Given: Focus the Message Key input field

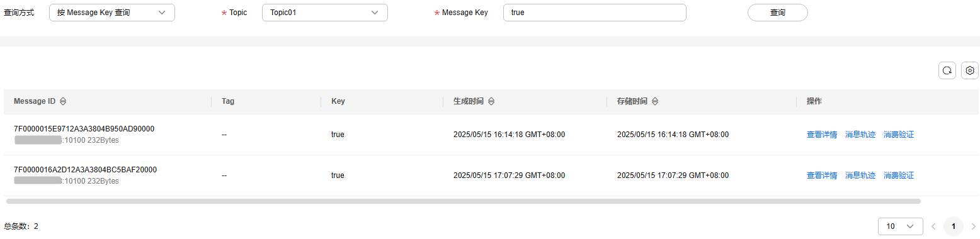Looking at the screenshot, I should click(x=595, y=13).
